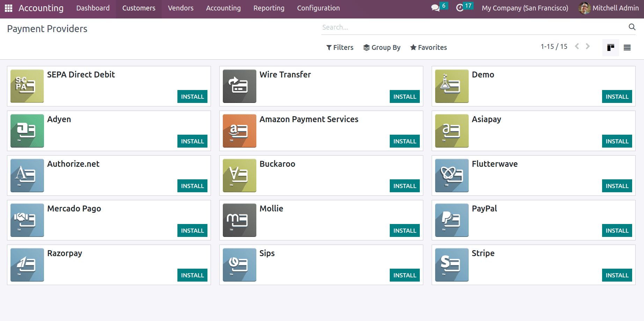This screenshot has height=321, width=644.
Task: Install Buckaroo
Action: (405, 186)
